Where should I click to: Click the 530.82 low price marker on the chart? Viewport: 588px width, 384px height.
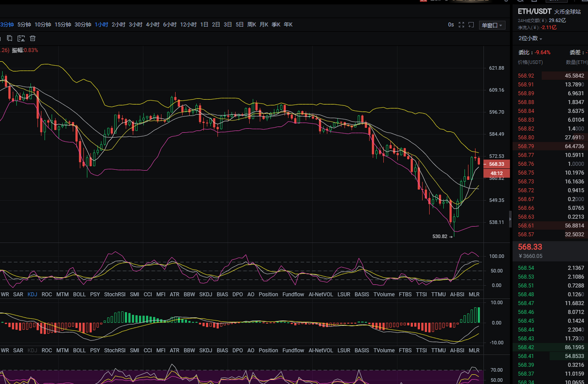440,236
